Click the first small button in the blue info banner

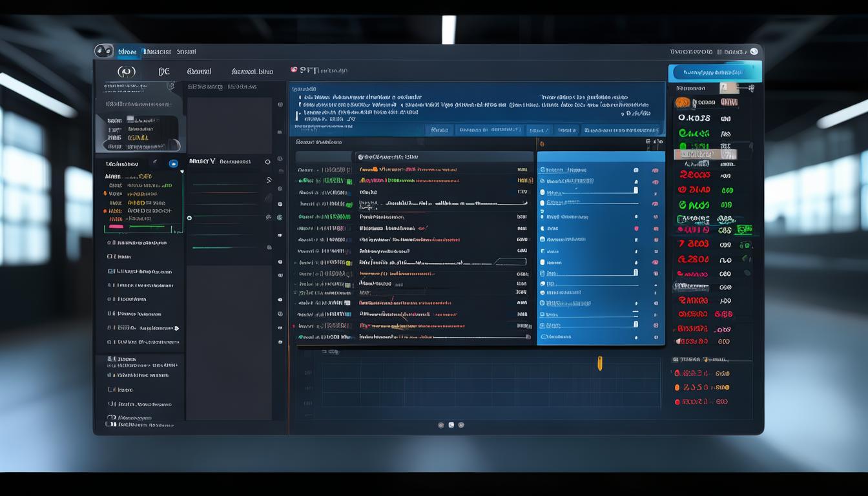(x=439, y=130)
